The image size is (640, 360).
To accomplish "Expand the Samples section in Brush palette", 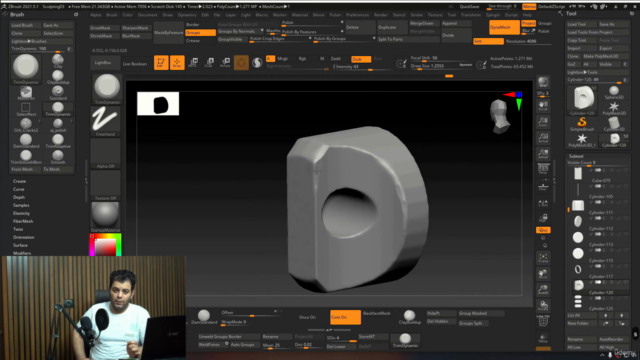I will pos(21,205).
